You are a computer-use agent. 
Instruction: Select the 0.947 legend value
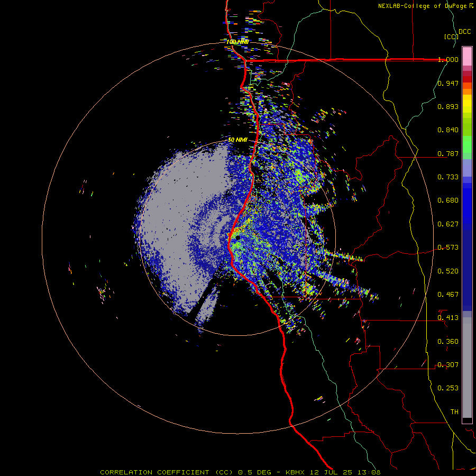(448, 83)
